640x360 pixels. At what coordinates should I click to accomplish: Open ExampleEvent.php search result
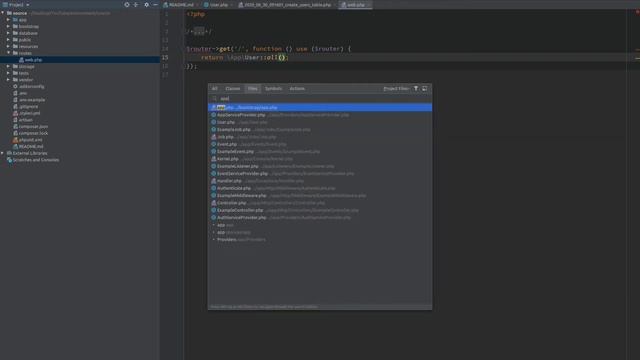pyautogui.click(x=320, y=151)
